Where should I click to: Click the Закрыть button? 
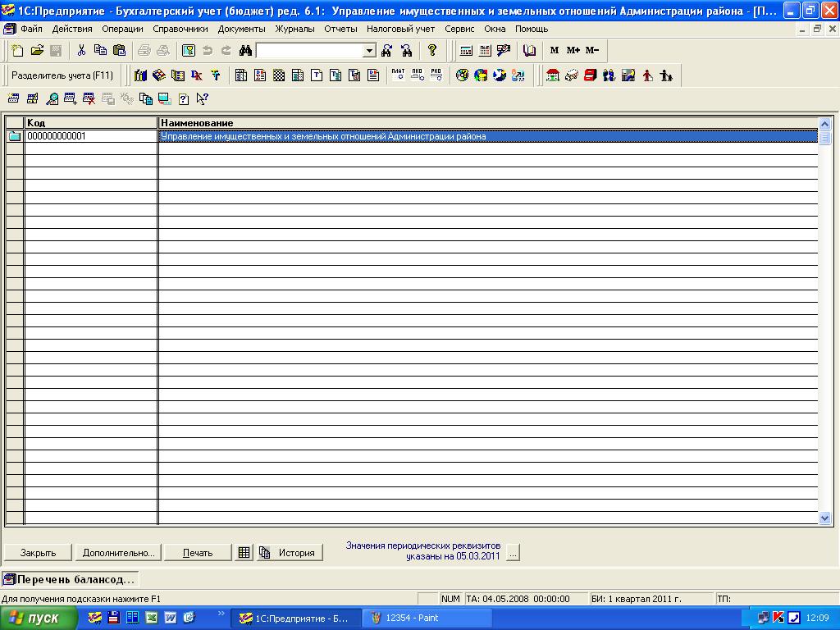[38, 553]
